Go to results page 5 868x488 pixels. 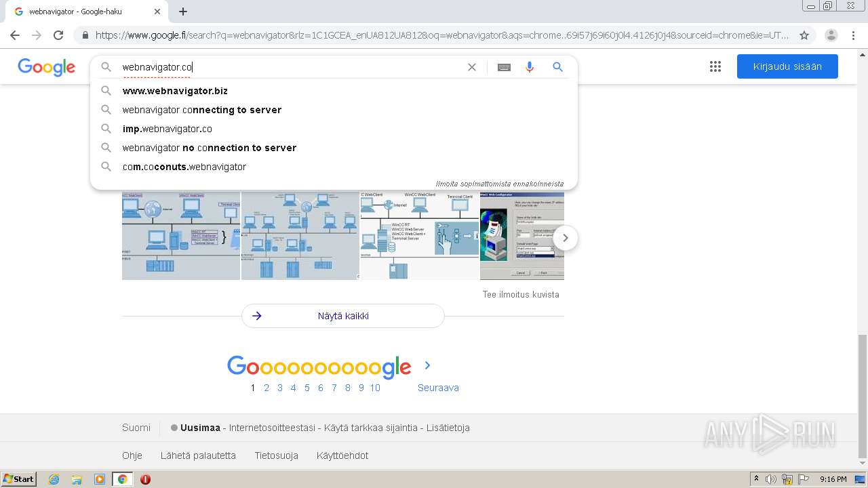click(307, 388)
